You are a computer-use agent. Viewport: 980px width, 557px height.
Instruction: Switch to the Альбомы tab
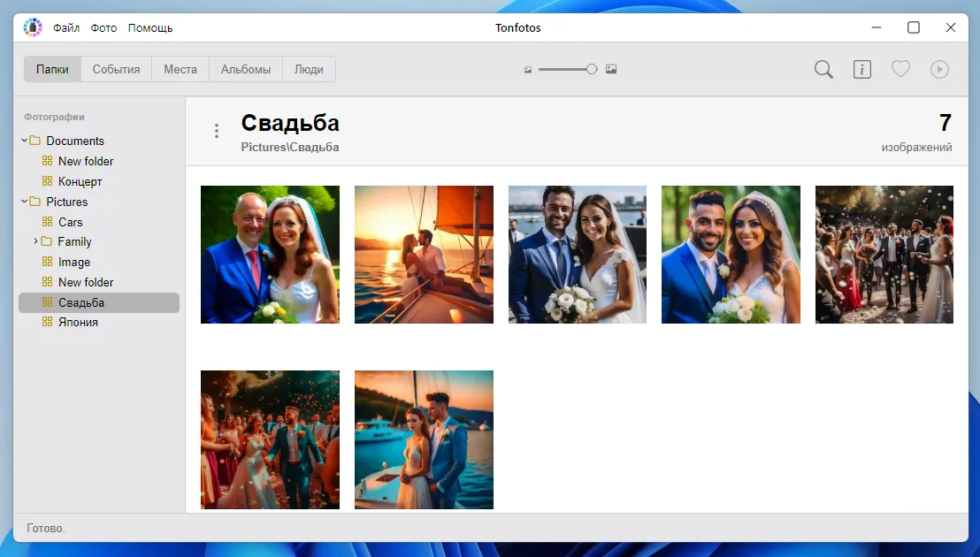(245, 68)
